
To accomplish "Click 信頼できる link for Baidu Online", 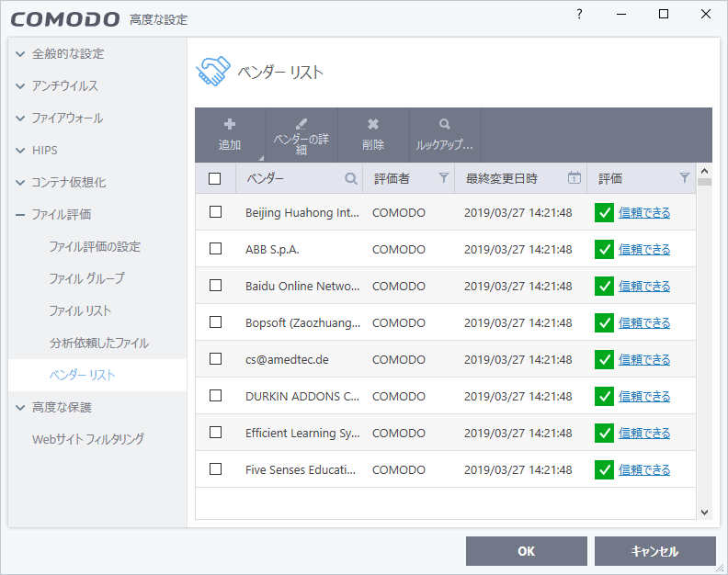I will coord(644,286).
